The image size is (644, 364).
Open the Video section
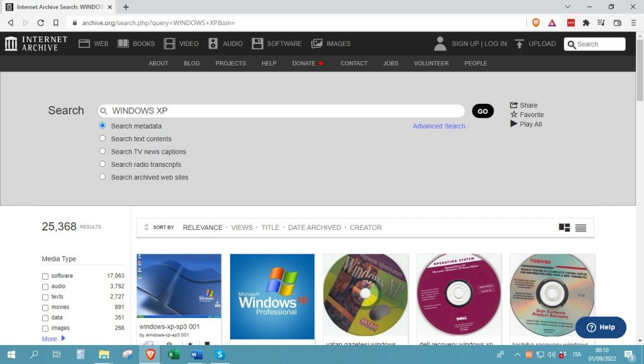click(182, 43)
